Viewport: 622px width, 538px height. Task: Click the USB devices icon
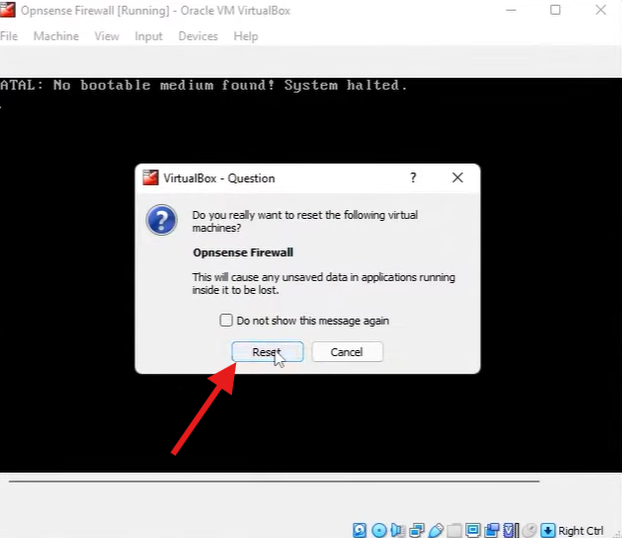coord(435,530)
